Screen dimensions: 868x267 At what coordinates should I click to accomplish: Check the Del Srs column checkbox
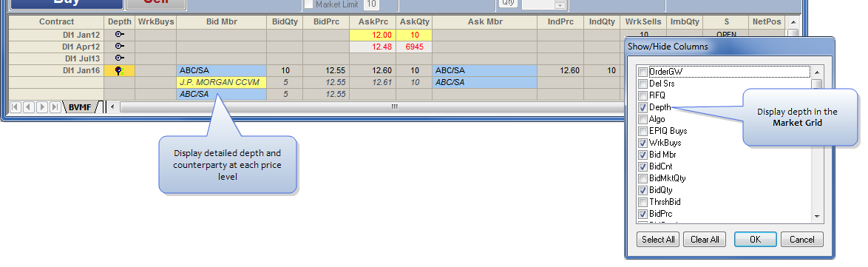click(642, 84)
